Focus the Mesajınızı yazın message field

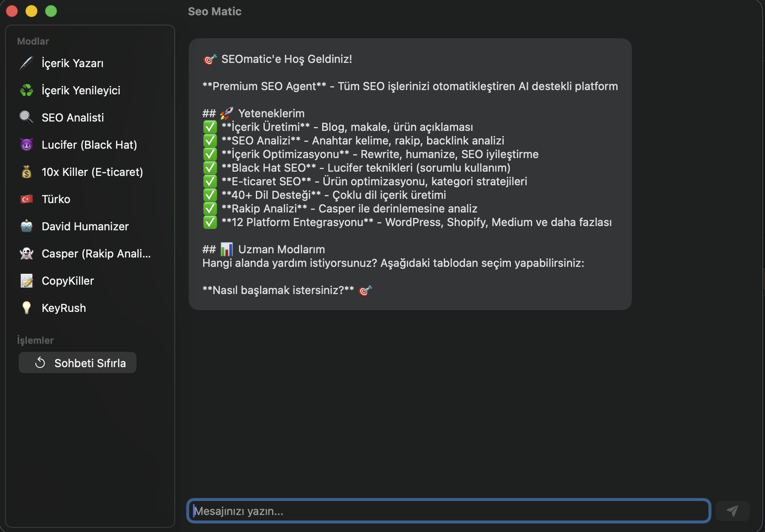[449, 511]
